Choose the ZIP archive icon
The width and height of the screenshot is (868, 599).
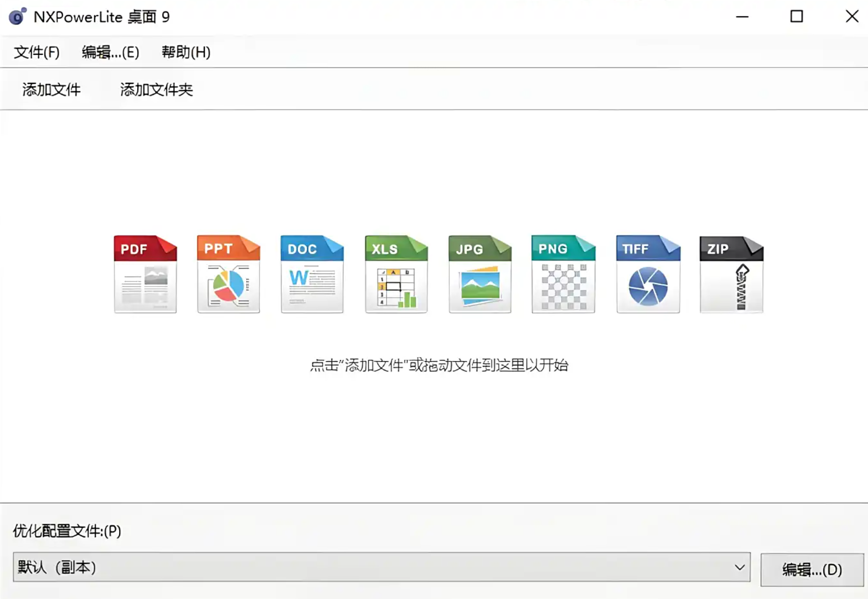731,274
